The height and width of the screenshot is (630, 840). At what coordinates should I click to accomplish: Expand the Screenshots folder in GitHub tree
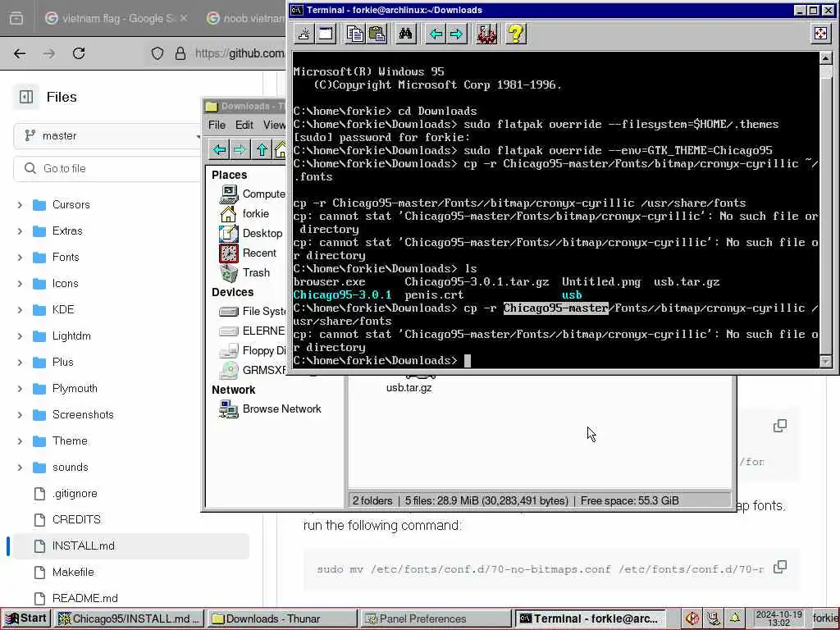[20, 414]
